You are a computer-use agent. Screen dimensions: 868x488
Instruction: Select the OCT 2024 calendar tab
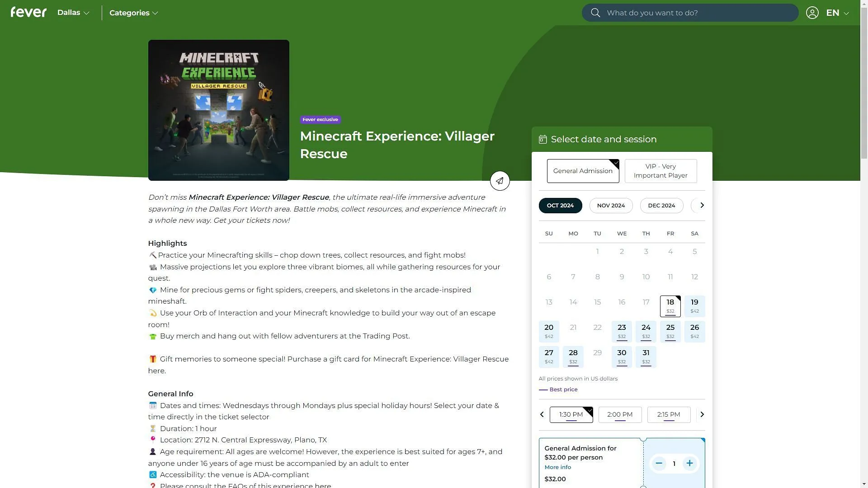[561, 205]
